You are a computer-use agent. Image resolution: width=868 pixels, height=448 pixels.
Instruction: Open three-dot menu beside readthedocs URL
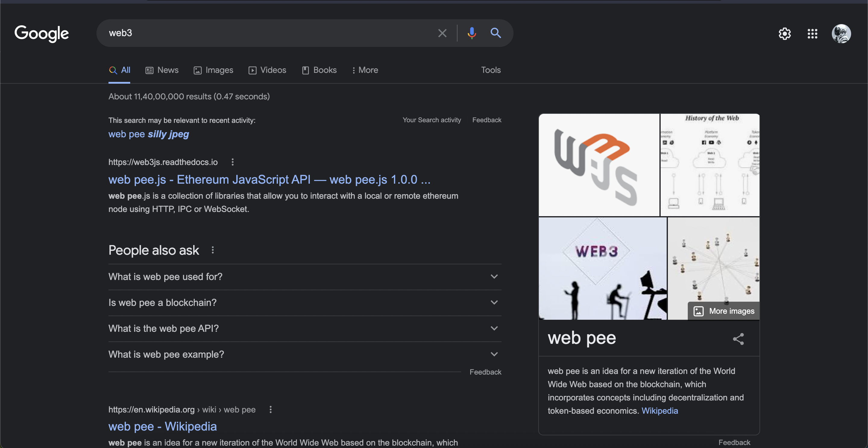[232, 162]
